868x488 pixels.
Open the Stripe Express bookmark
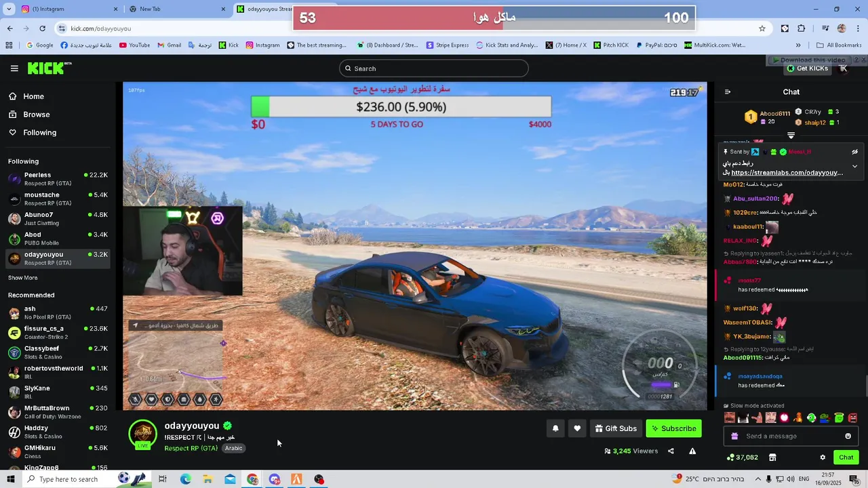tap(448, 45)
